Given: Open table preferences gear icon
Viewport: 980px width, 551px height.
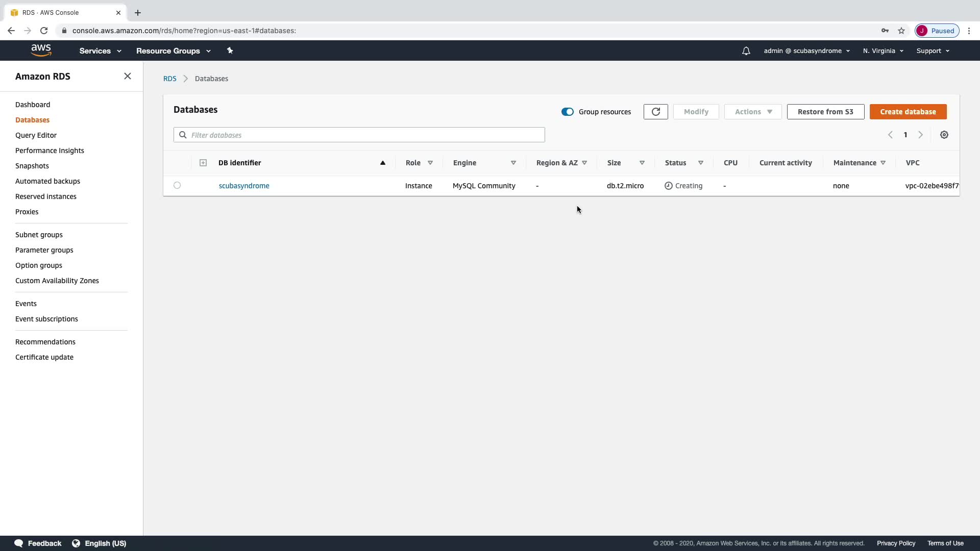Looking at the screenshot, I should coord(944,135).
